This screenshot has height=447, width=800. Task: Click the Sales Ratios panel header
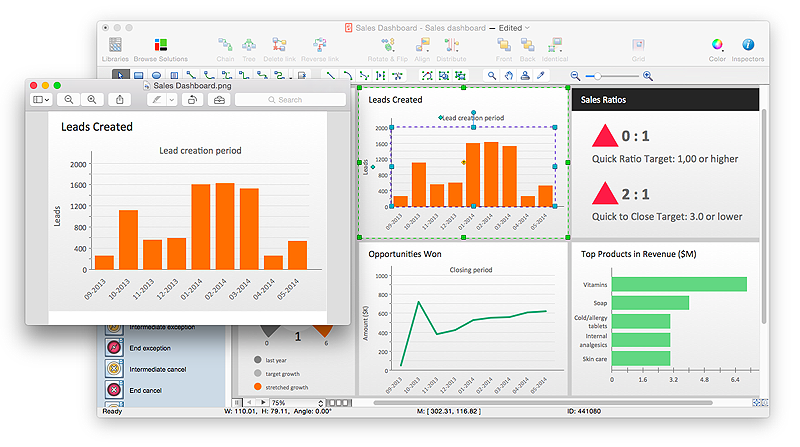pyautogui.click(x=665, y=100)
